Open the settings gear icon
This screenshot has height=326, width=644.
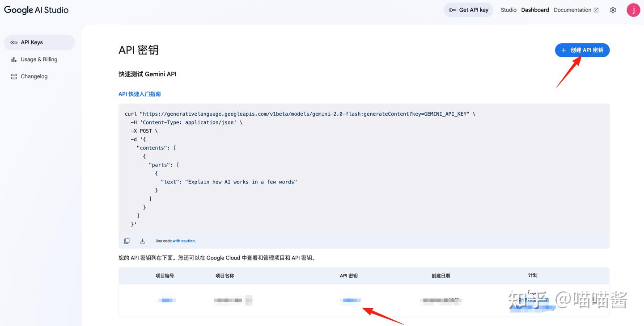coord(613,10)
